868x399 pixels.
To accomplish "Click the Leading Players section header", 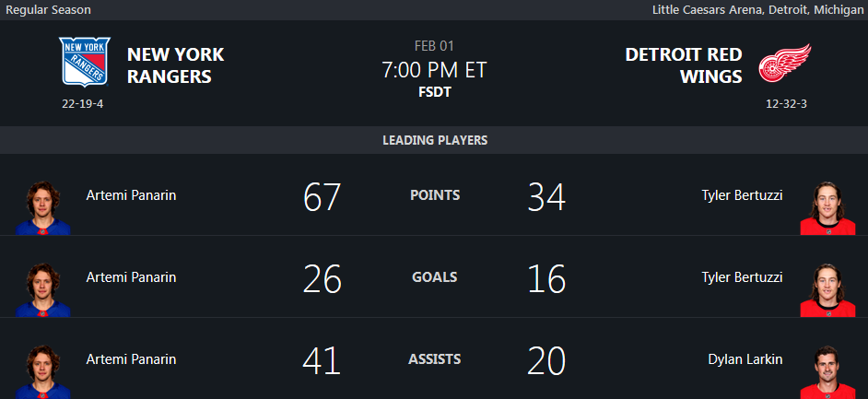I will click(434, 141).
